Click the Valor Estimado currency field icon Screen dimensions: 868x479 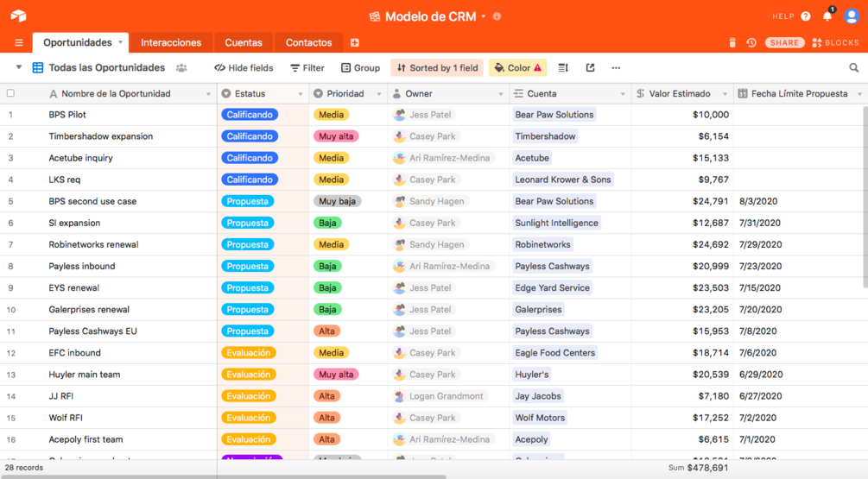pos(641,93)
